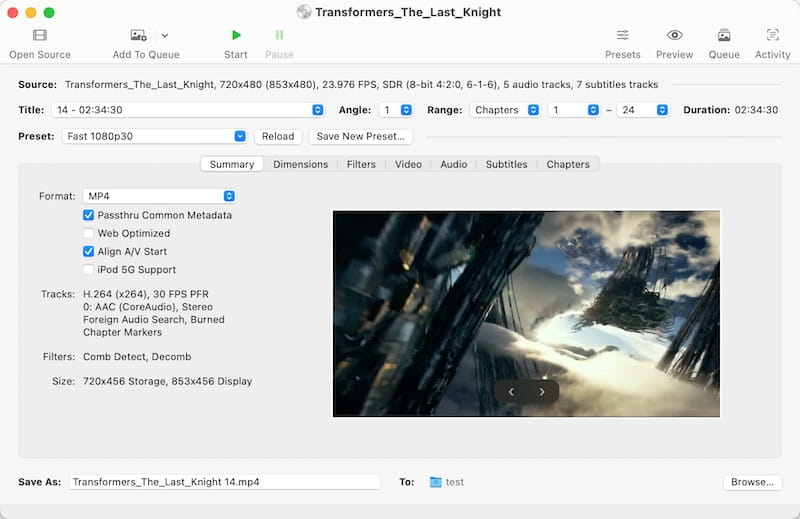This screenshot has height=519, width=800.
Task: Click the 720x456 Storage size text
Action: 124,381
